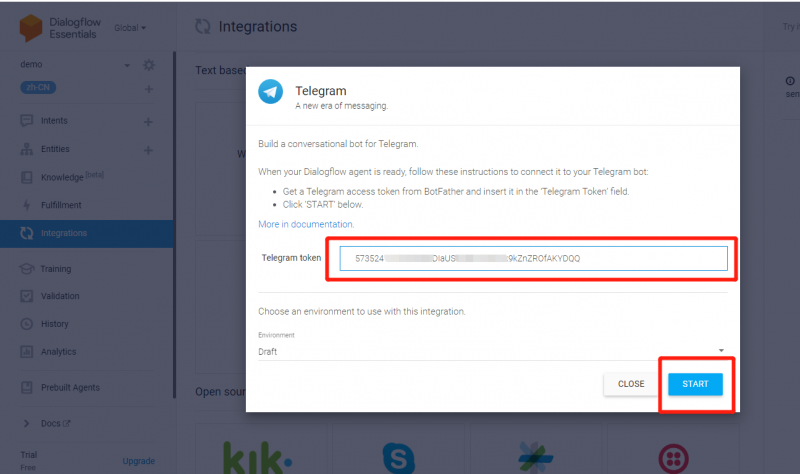
Task: Click the Integrations sync icon in sidebar
Action: (x=27, y=233)
